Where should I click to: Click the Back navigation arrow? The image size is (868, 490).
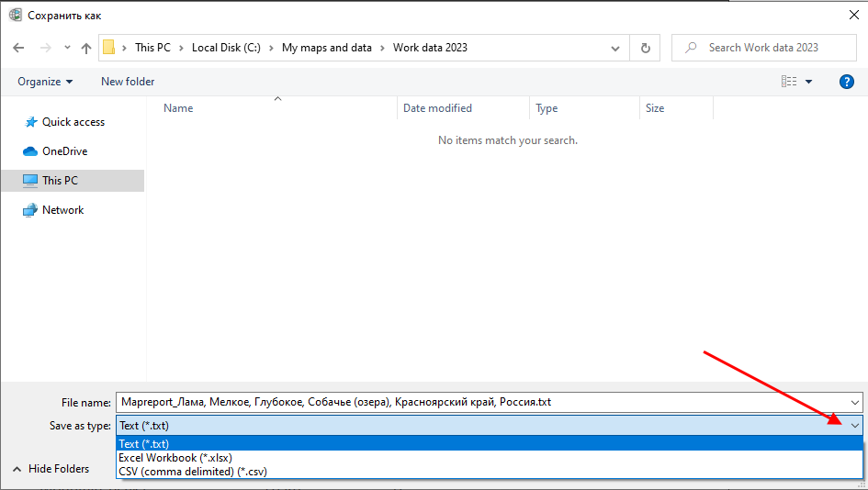[18, 48]
